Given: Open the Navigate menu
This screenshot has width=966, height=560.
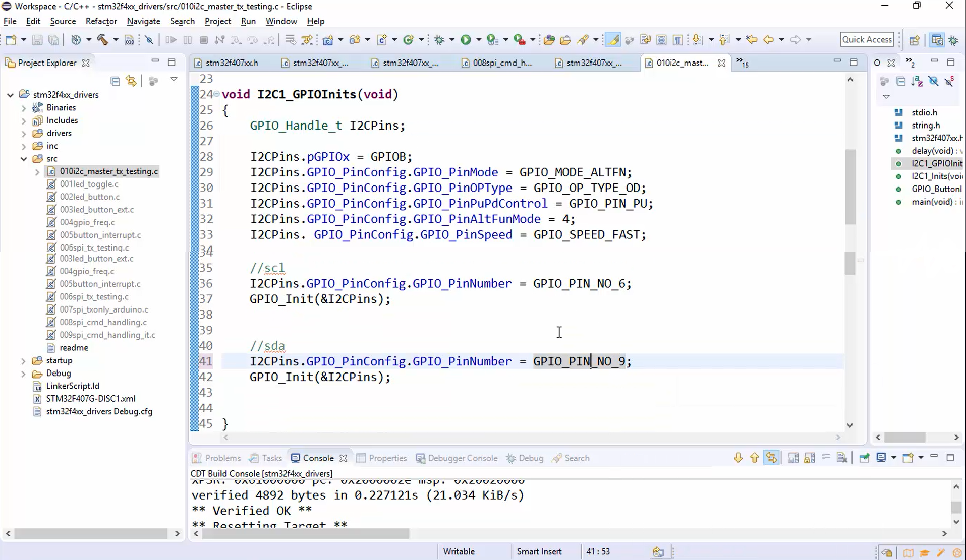Looking at the screenshot, I should pos(143,21).
